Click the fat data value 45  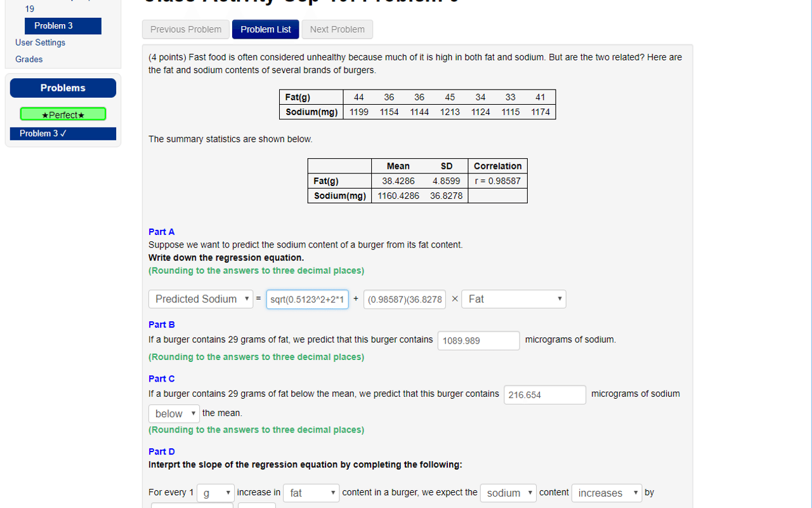click(450, 97)
